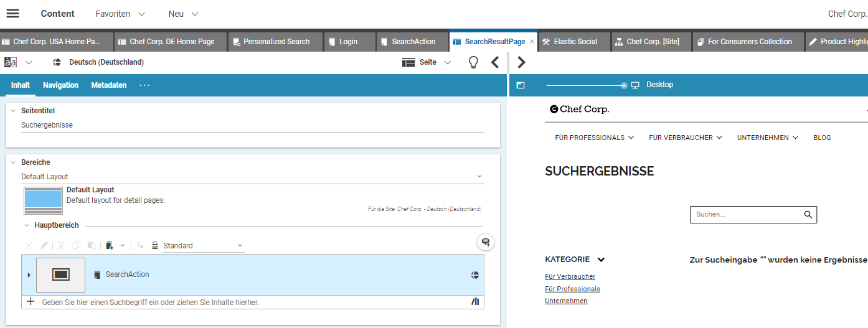Open the Default Layout dropdown
Viewport: 868px width, 328px height.
[479, 177]
